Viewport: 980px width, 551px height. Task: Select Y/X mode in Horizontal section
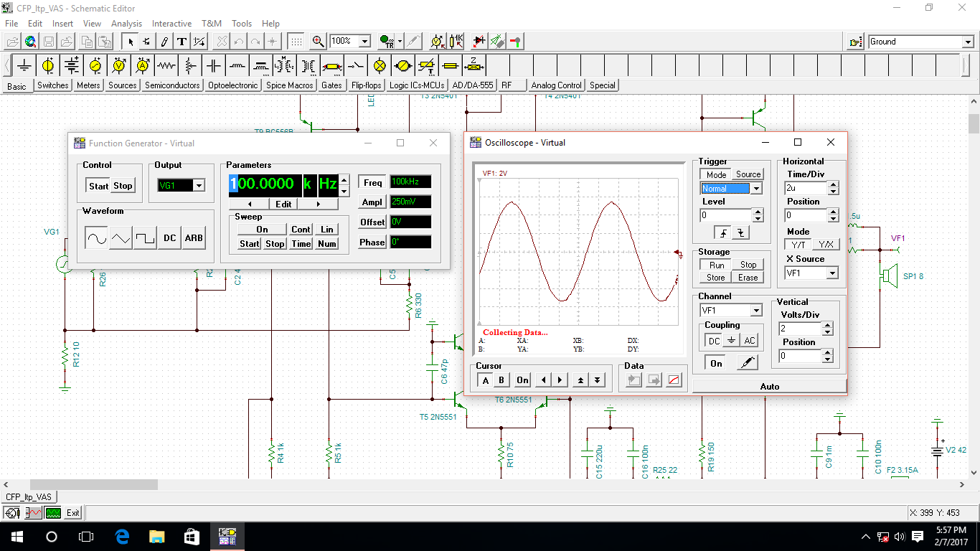827,245
